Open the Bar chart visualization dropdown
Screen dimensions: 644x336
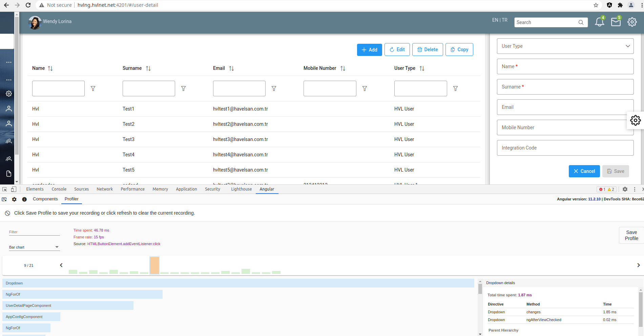34,247
